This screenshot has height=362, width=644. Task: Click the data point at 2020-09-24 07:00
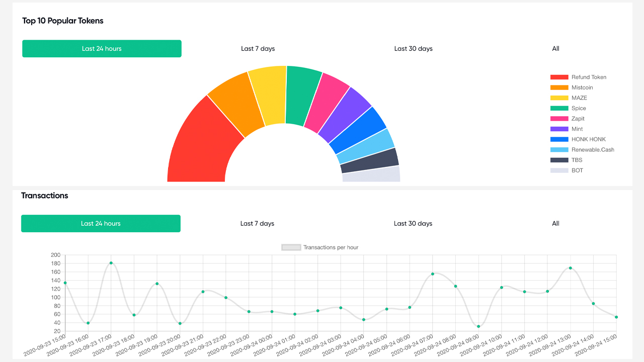[433, 274]
